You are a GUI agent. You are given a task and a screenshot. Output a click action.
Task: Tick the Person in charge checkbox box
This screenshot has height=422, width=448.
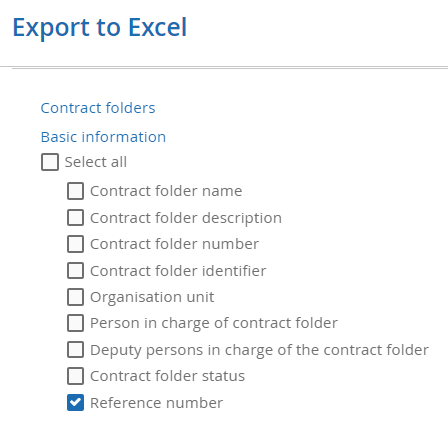click(x=75, y=323)
